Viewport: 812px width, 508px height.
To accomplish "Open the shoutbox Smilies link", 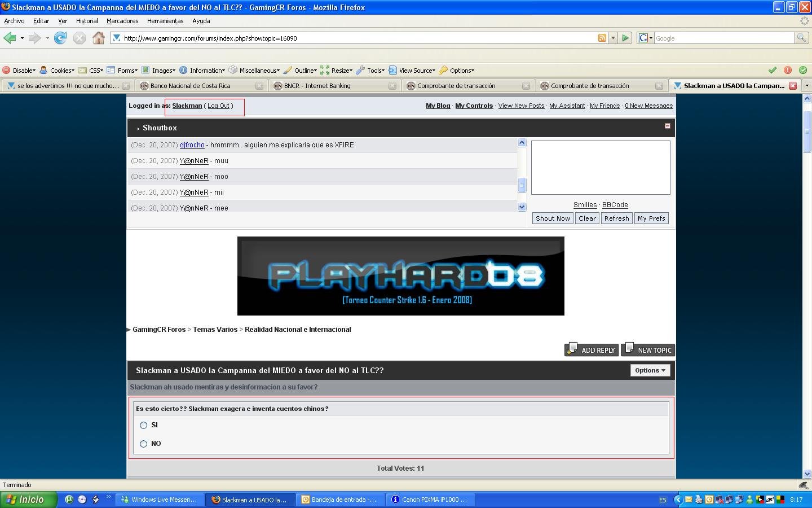I will [x=585, y=205].
